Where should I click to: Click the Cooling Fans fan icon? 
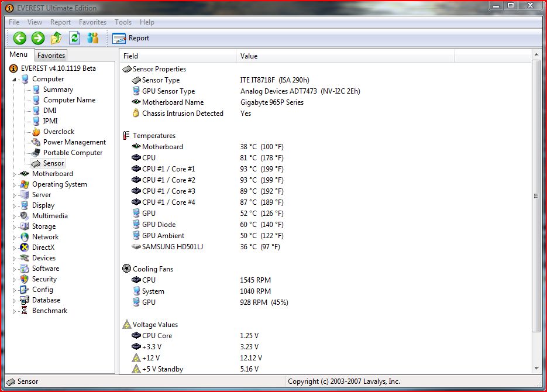coord(126,269)
